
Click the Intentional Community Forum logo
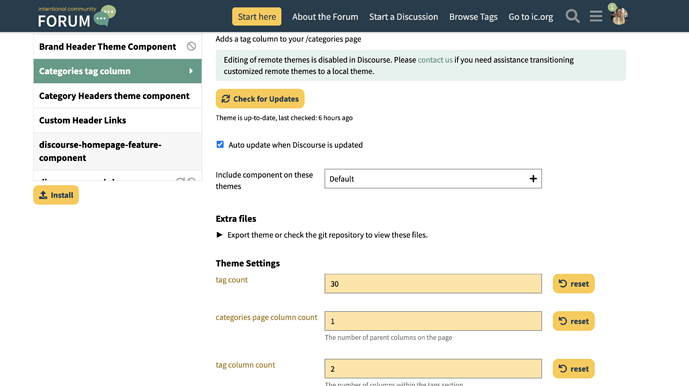click(76, 16)
